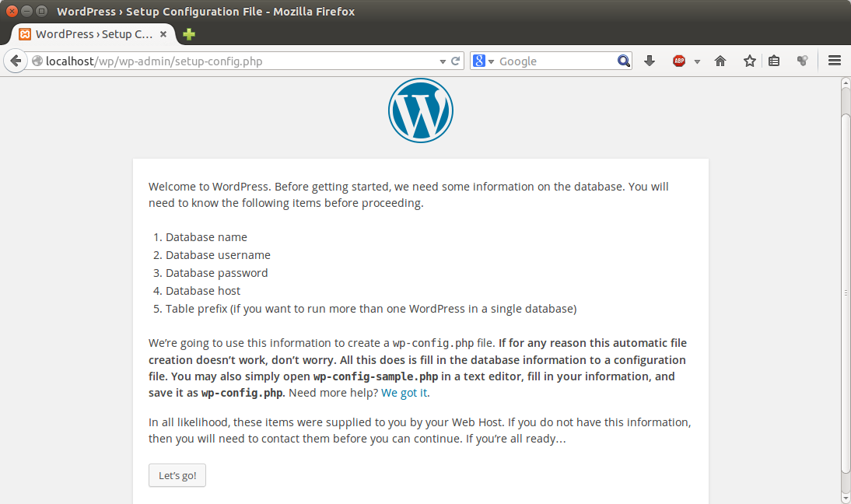Expand the Adblock Plus dropdown arrow
The image size is (851, 504).
click(697, 61)
